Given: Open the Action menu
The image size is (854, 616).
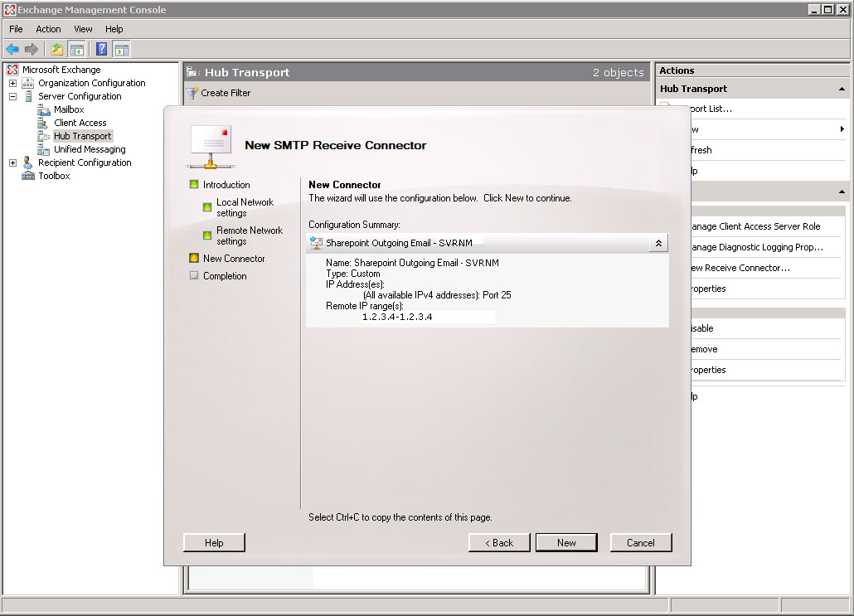Looking at the screenshot, I should pos(48,29).
